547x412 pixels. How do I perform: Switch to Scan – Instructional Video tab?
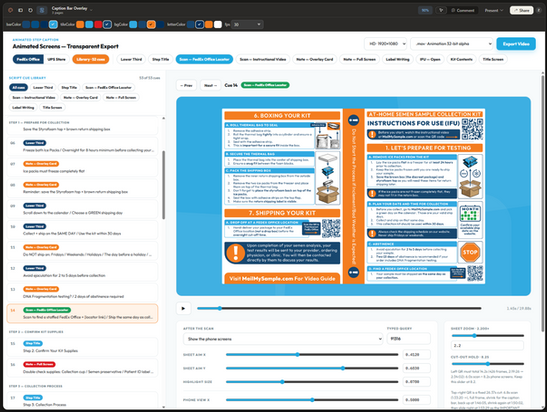coord(263,59)
